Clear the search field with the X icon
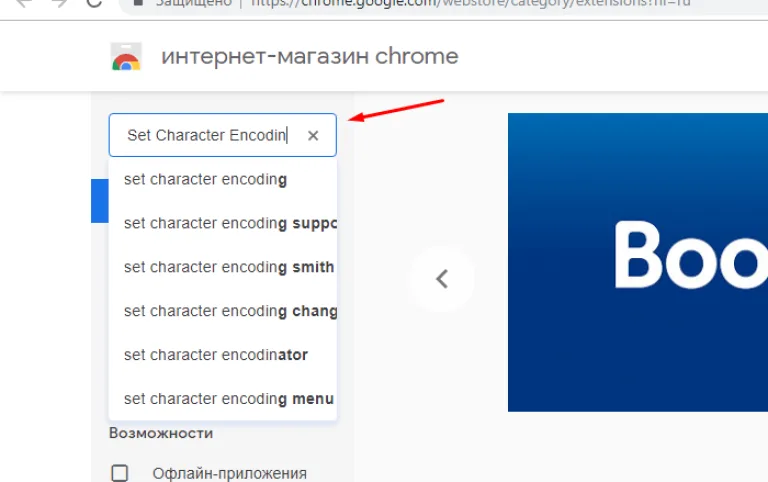Image resolution: width=768 pixels, height=482 pixels. 313,136
